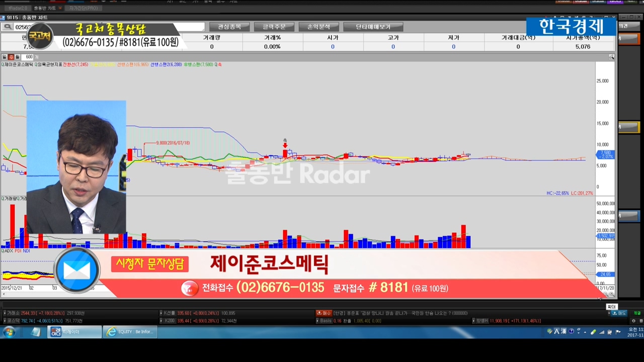The image size is (644, 362).
Task: Expand the 거래소 index ticker arrow
Action: click(x=4, y=313)
